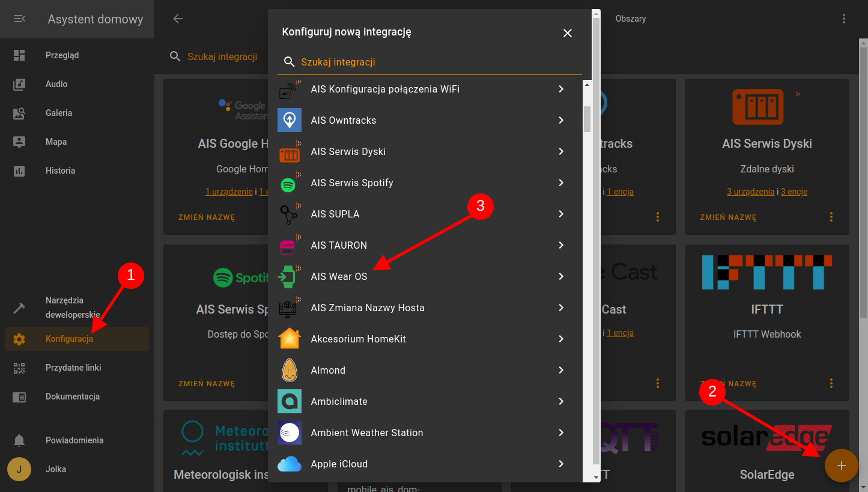Viewport: 868px width, 492px height.
Task: Open the top-right overflow menu
Action: (x=844, y=19)
